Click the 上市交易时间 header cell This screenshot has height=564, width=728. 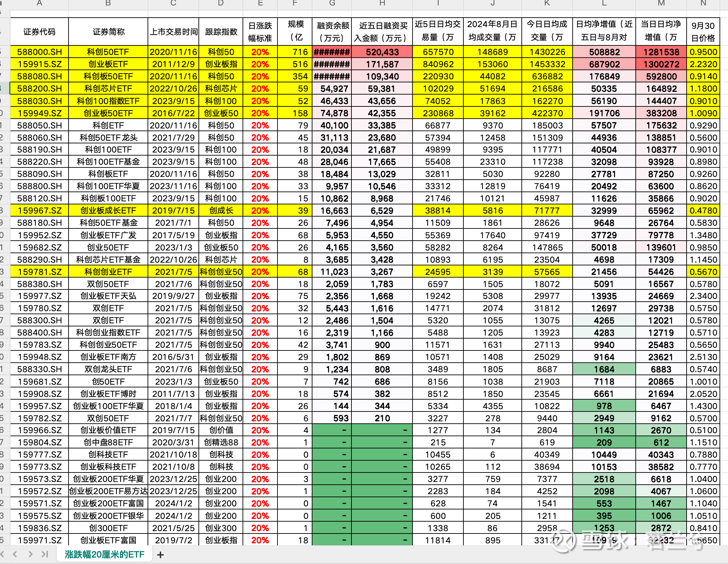[173, 32]
